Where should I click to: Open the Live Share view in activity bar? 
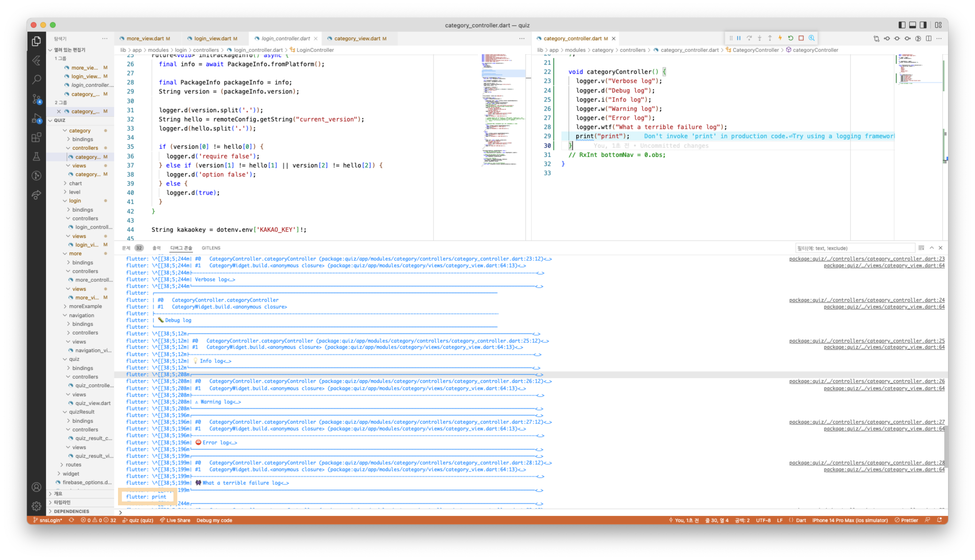pyautogui.click(x=36, y=195)
